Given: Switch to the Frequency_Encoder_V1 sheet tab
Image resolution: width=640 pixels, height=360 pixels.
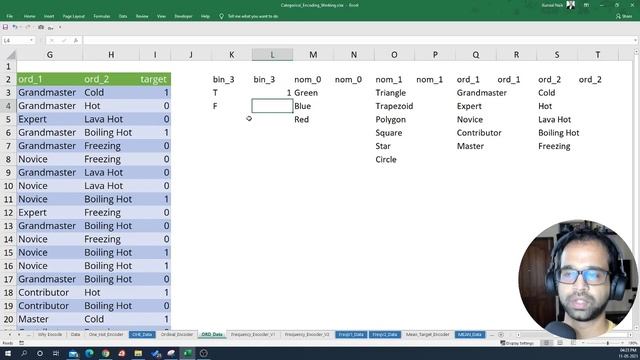Looking at the screenshot, I should pyautogui.click(x=253, y=335).
